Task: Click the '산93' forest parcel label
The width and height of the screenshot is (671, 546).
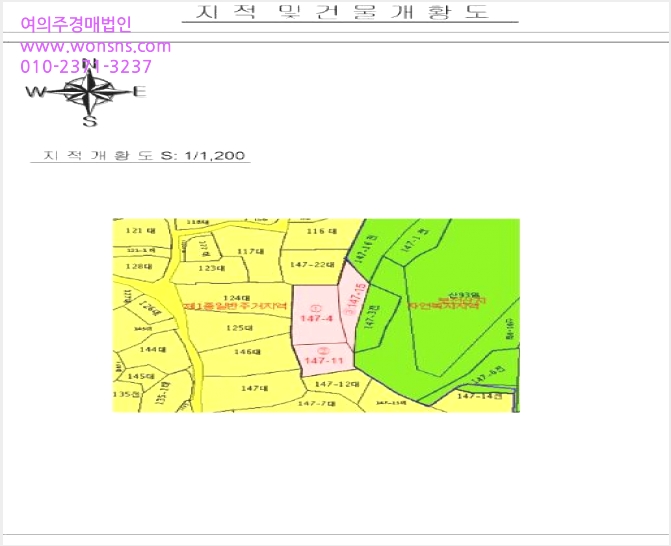Action: [x=463, y=295]
